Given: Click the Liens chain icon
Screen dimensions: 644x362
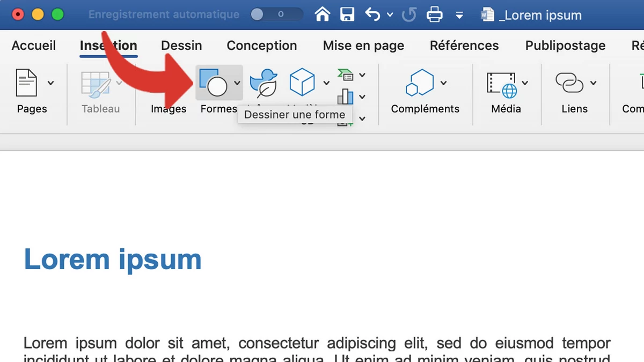Looking at the screenshot, I should point(569,83).
